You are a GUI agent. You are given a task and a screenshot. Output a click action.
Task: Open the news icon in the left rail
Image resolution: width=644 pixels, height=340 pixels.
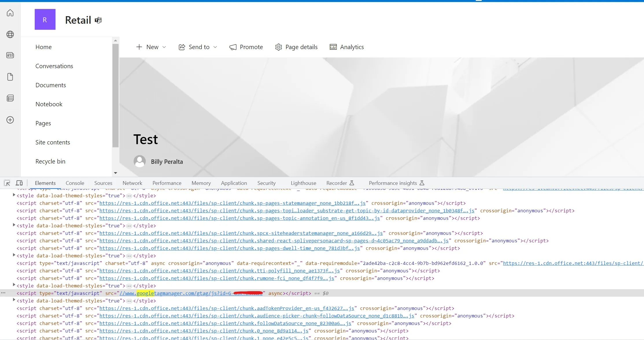click(x=10, y=55)
